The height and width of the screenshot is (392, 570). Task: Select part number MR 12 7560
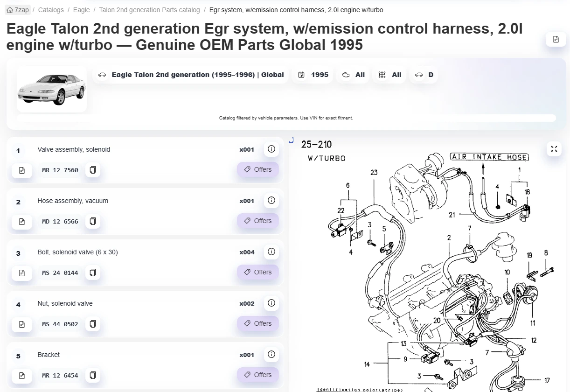click(60, 170)
